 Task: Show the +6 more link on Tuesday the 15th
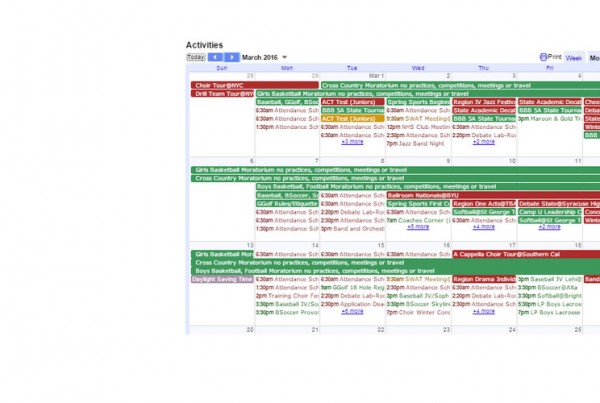[352, 312]
